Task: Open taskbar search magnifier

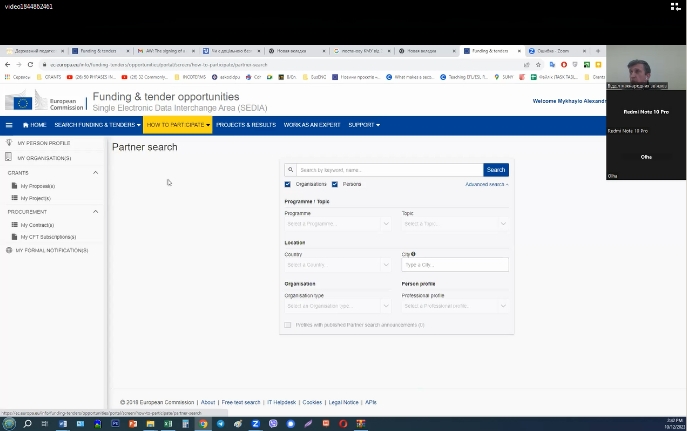Action: click(27, 424)
